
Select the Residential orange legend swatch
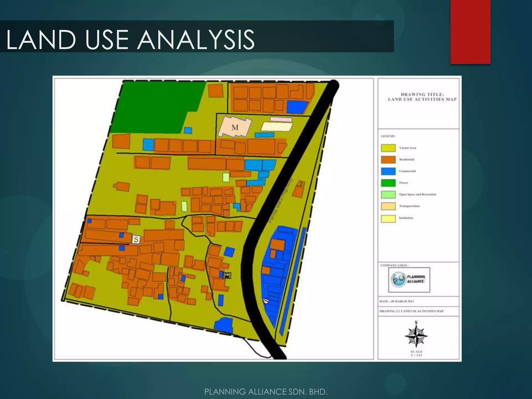tap(388, 159)
